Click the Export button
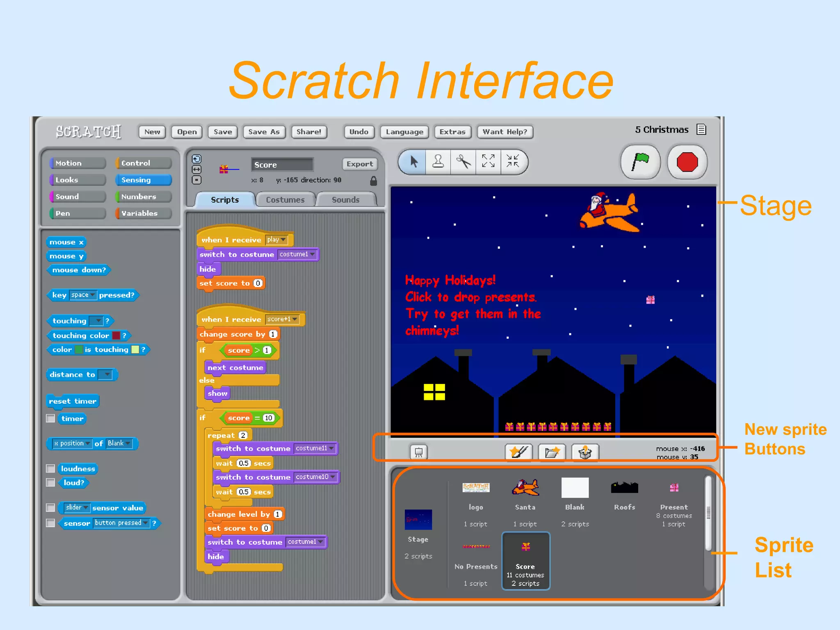Image resolution: width=840 pixels, height=630 pixels. tap(359, 164)
